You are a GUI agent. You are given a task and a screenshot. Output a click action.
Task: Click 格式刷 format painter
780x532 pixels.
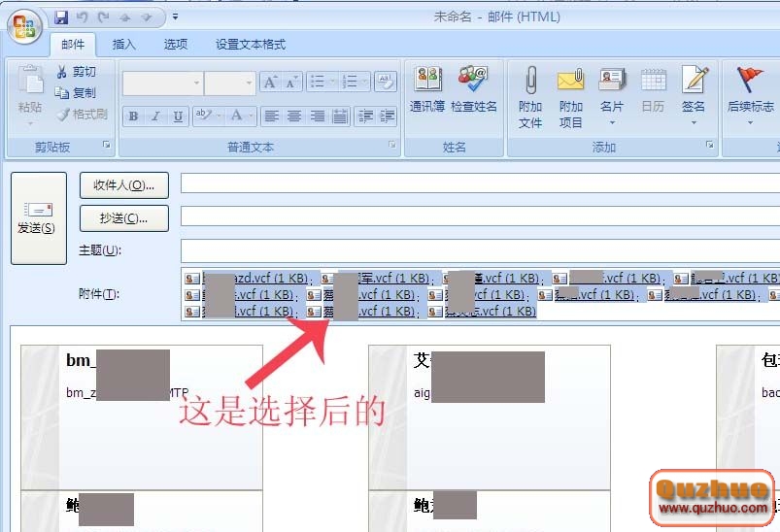click(82, 115)
